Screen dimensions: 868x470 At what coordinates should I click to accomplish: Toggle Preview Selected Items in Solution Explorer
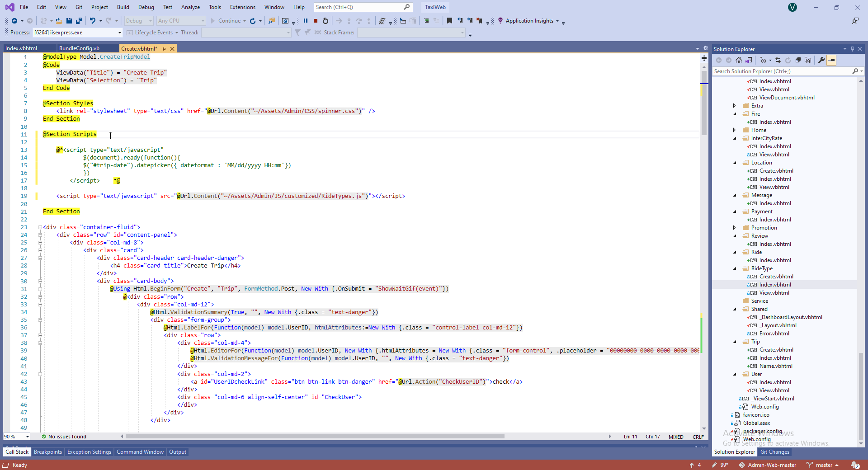831,60
